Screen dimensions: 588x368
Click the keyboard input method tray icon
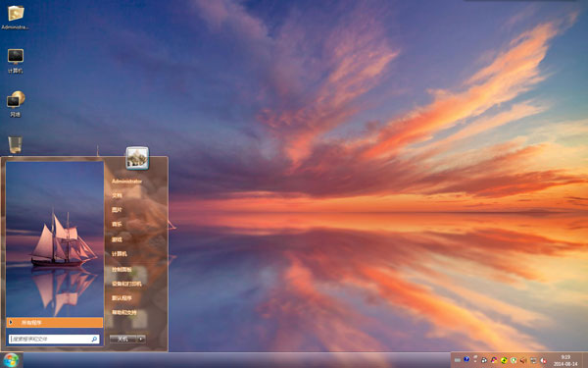tap(457, 360)
